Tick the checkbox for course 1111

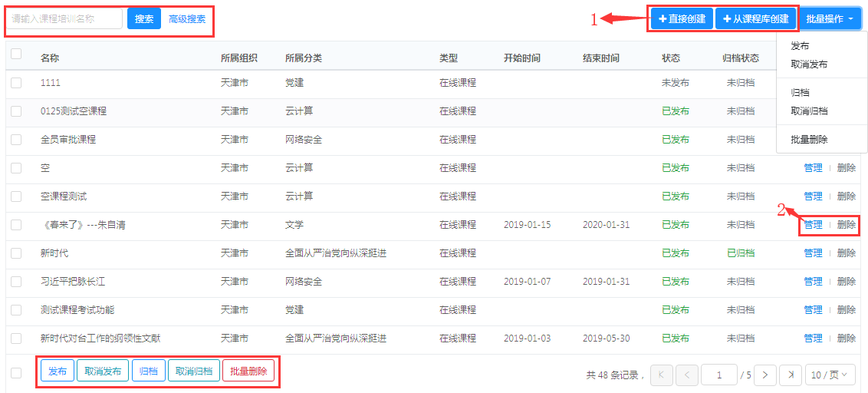click(x=16, y=83)
